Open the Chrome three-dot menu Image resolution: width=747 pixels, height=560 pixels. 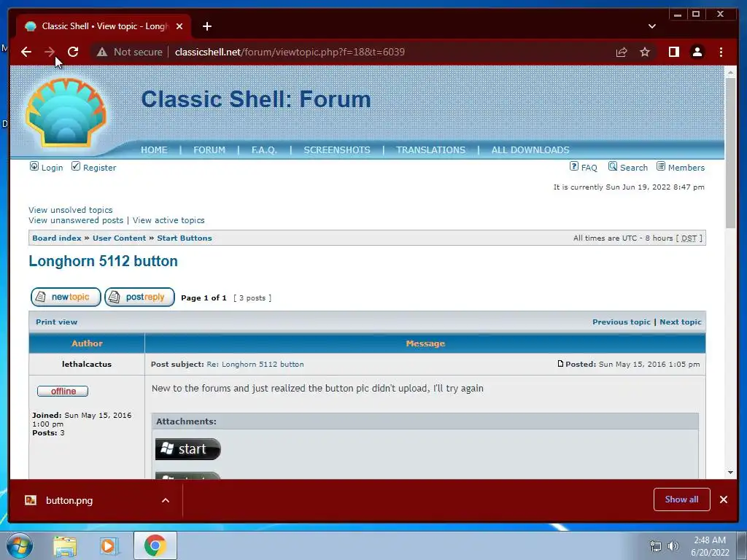[721, 52]
